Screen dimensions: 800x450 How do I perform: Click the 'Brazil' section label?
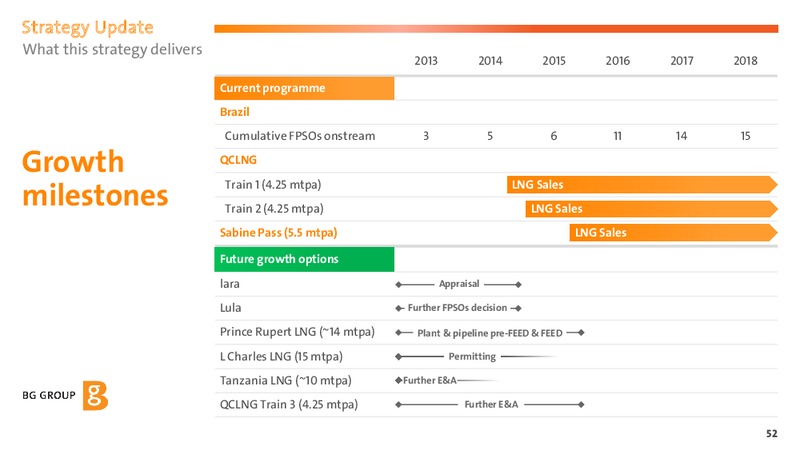235,112
